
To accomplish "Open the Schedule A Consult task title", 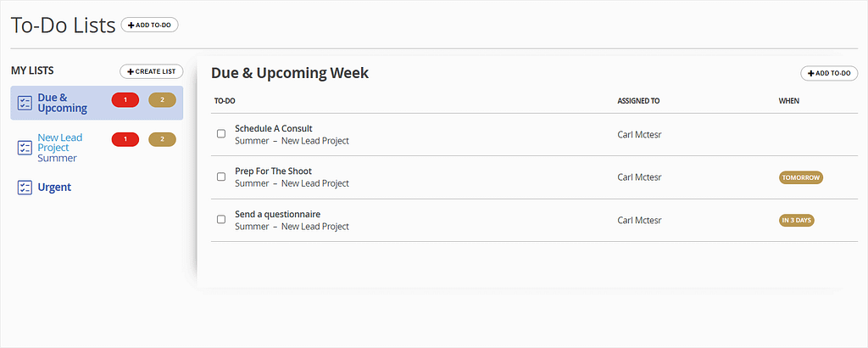I will 273,129.
